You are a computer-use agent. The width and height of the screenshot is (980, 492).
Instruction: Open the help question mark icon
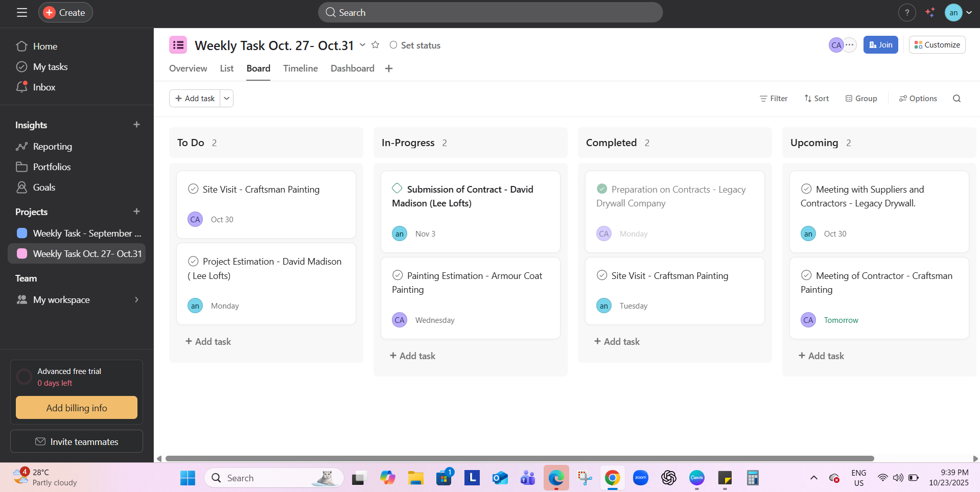click(x=907, y=13)
